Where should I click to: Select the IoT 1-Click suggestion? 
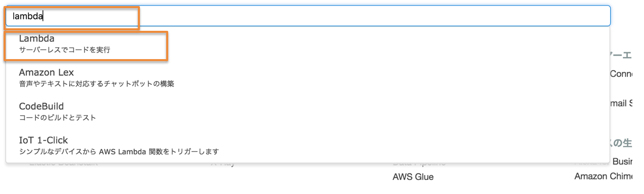point(308,145)
